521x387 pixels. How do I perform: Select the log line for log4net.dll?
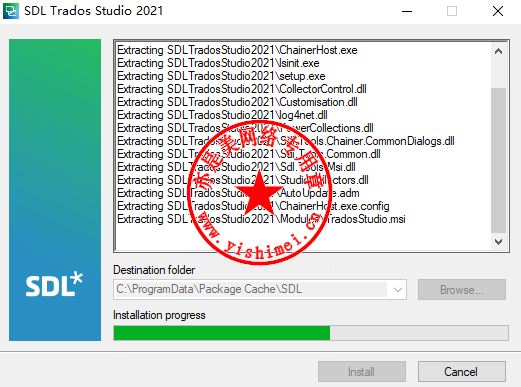(x=222, y=115)
